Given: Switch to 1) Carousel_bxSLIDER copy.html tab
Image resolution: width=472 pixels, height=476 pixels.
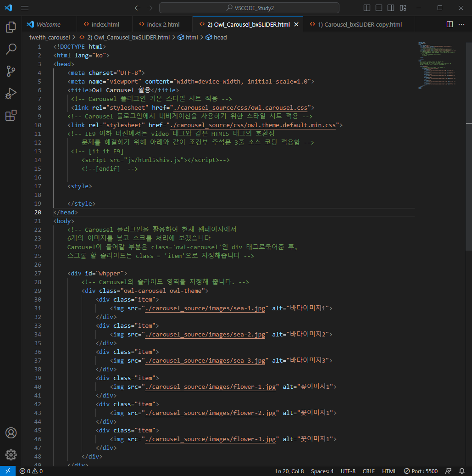Looking at the screenshot, I should click(359, 25).
